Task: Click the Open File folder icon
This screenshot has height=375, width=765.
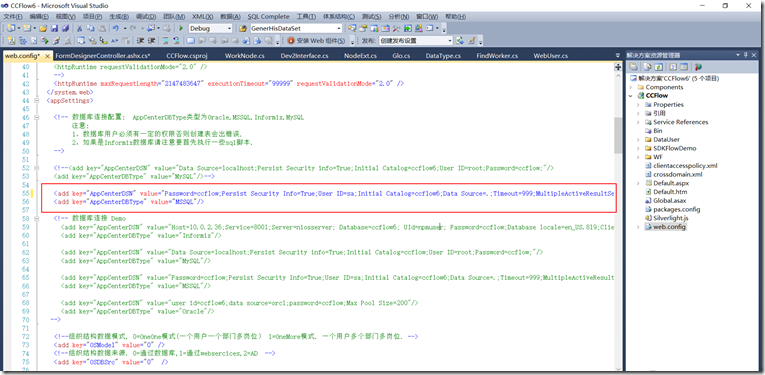Action: pyautogui.click(x=43, y=28)
